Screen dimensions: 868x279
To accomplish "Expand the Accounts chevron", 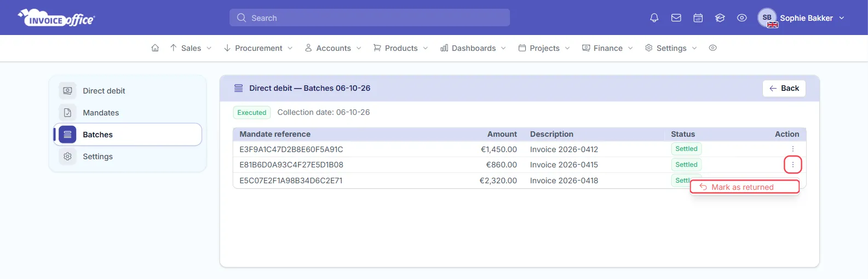I will coord(359,48).
